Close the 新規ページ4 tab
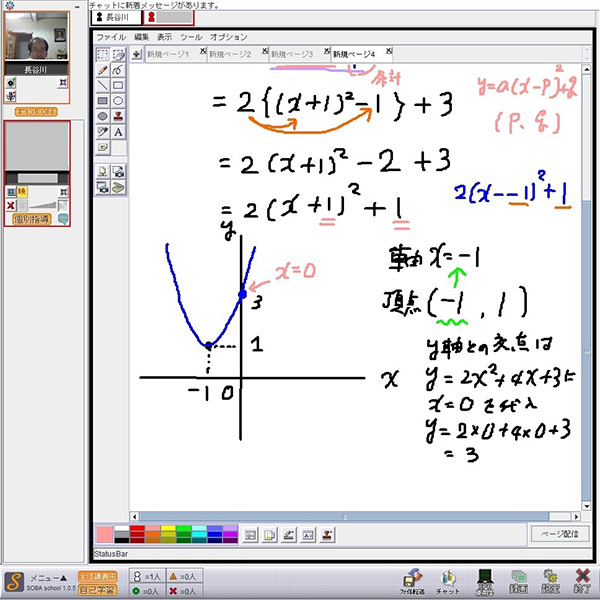This screenshot has width=600, height=600. [x=389, y=51]
